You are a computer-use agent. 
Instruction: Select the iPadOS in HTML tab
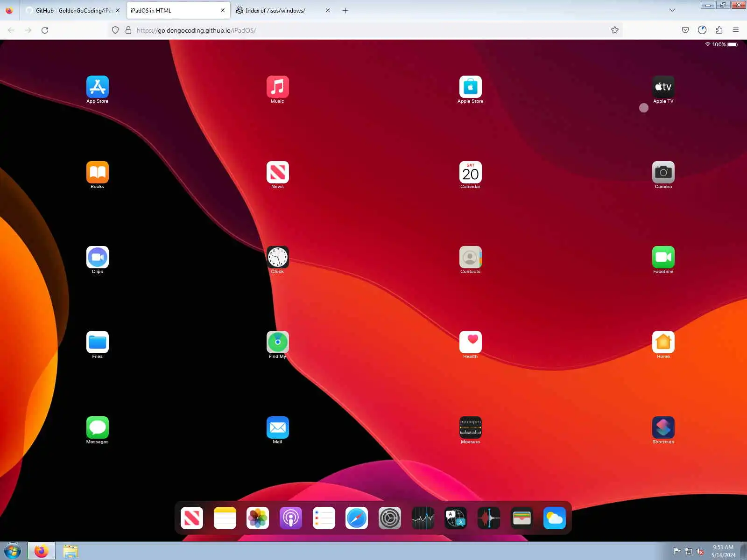pos(178,10)
